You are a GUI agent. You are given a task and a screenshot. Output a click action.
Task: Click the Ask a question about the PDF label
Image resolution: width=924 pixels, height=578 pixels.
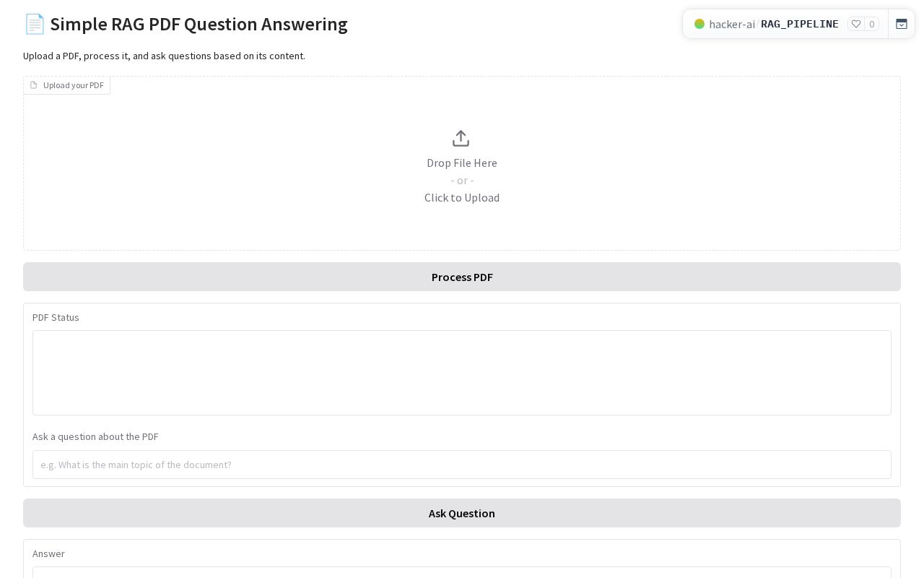click(95, 436)
